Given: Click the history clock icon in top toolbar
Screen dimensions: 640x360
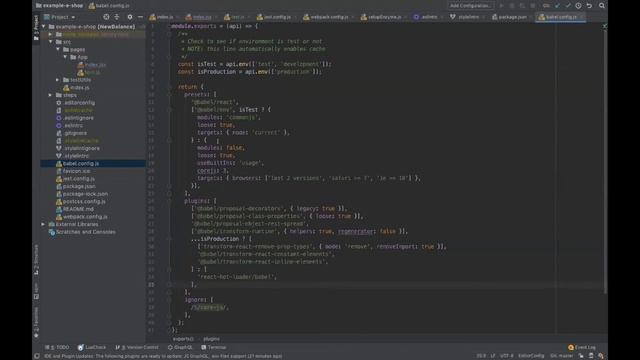Looking at the screenshot, I should click(578, 6).
